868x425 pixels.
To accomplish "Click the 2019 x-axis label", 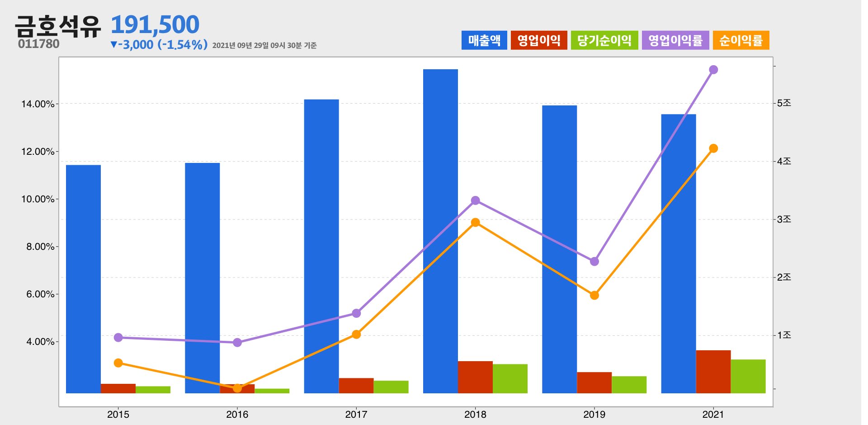I will pyautogui.click(x=594, y=415).
